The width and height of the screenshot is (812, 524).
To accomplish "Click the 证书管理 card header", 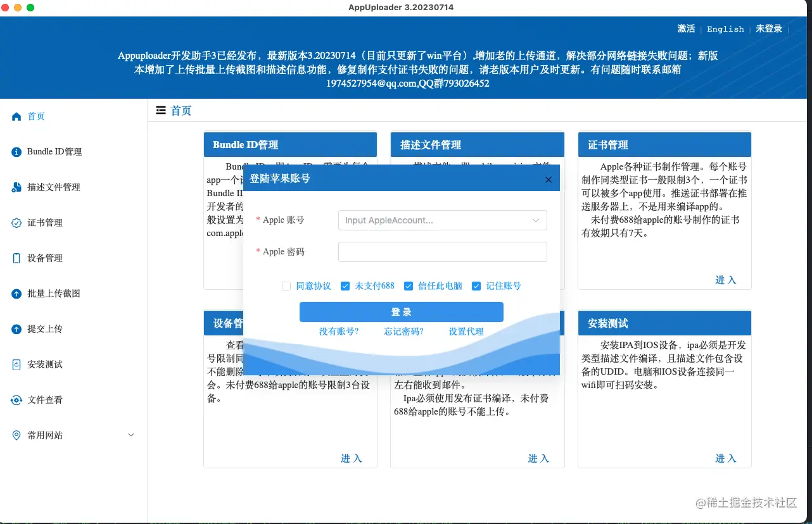I will [x=664, y=145].
